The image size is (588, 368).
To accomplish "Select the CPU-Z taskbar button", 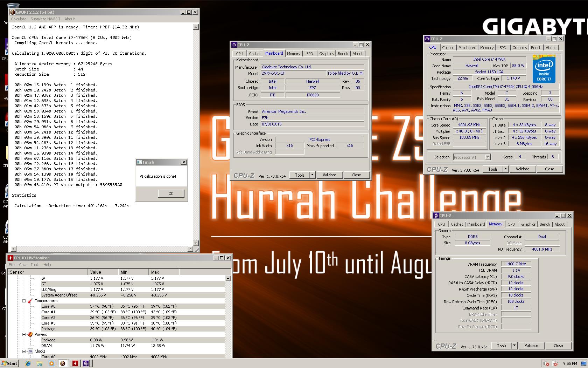I will [x=86, y=363].
